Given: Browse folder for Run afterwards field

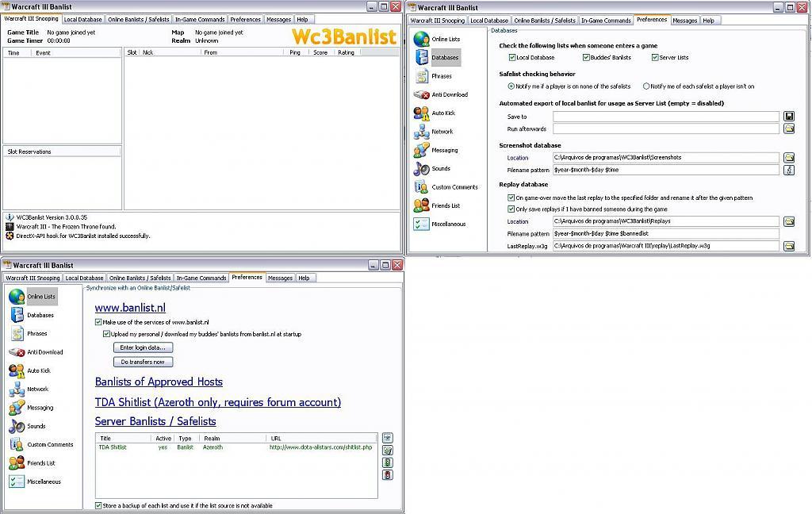Looking at the screenshot, I should coord(789,128).
